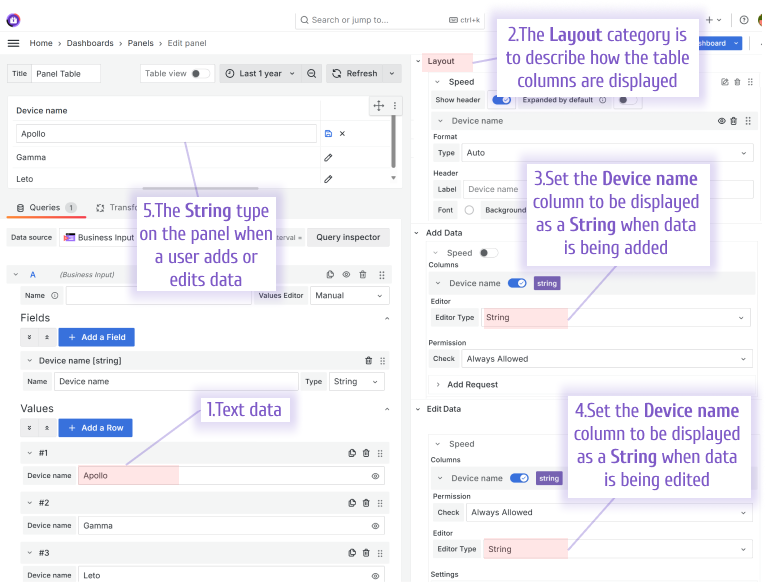Screen dimensions: 766x582
Task: Delete the Device name layout column
Action: coord(733,121)
